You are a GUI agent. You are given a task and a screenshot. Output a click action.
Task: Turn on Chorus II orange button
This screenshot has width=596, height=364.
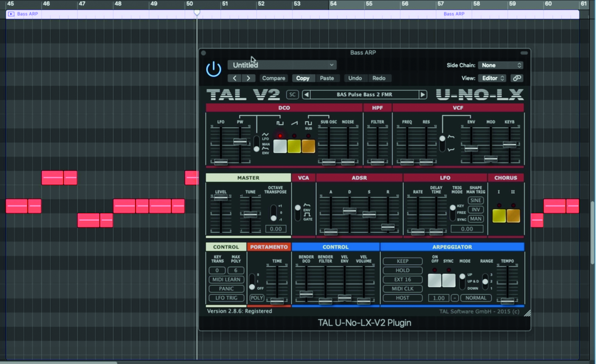(513, 216)
